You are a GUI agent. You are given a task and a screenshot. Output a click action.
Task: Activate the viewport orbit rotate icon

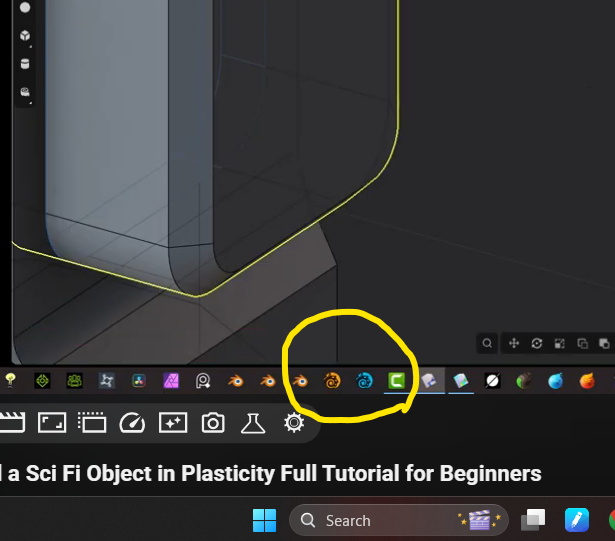point(537,344)
